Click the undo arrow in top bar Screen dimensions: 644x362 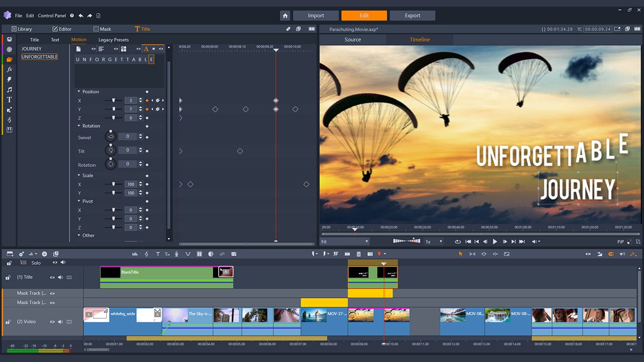pos(81,16)
